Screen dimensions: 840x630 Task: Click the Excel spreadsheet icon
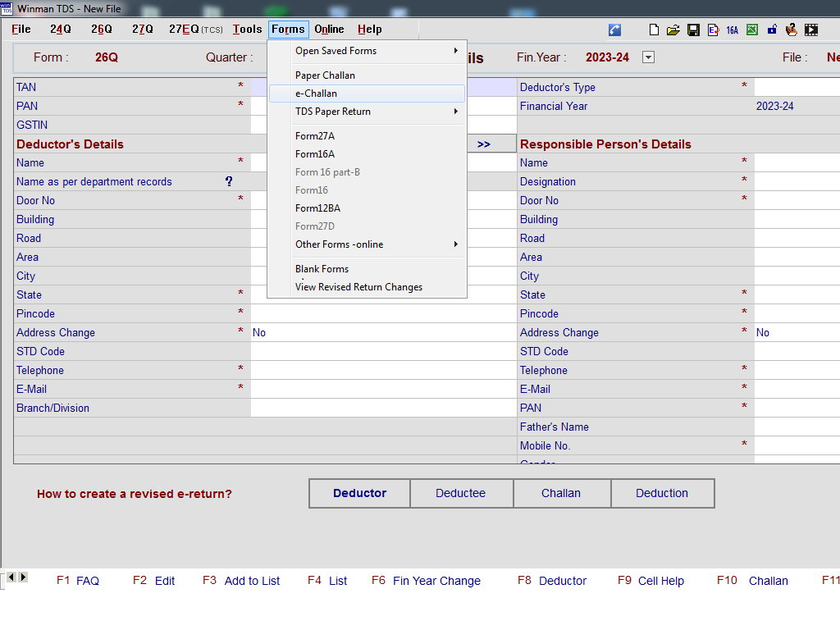[751, 30]
